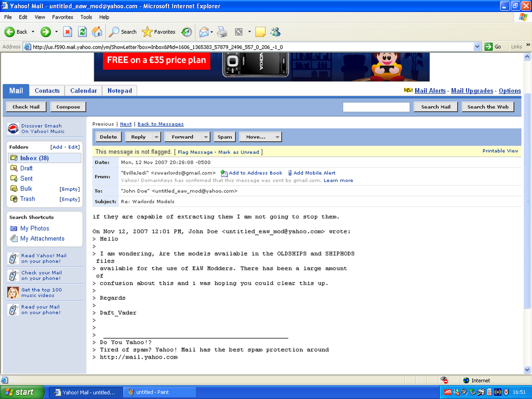Click the IE Home toolbar icon
Image resolution: width=532 pixels, height=399 pixels.
coord(97,32)
